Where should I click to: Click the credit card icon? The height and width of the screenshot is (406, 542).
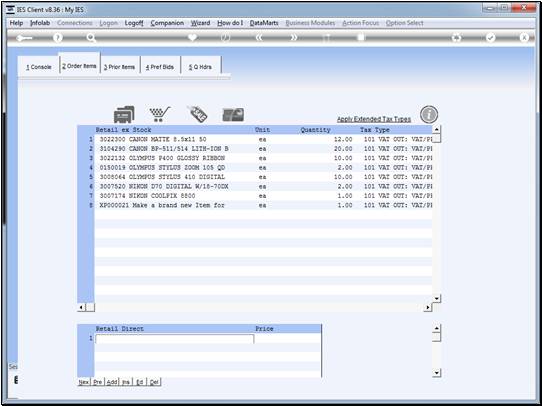(233, 115)
